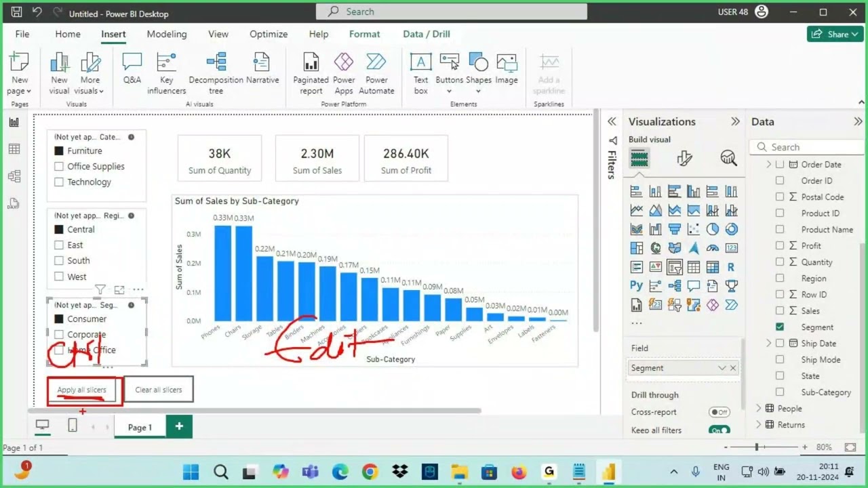Click the Share button
Viewport: 868px width, 488px height.
(835, 34)
